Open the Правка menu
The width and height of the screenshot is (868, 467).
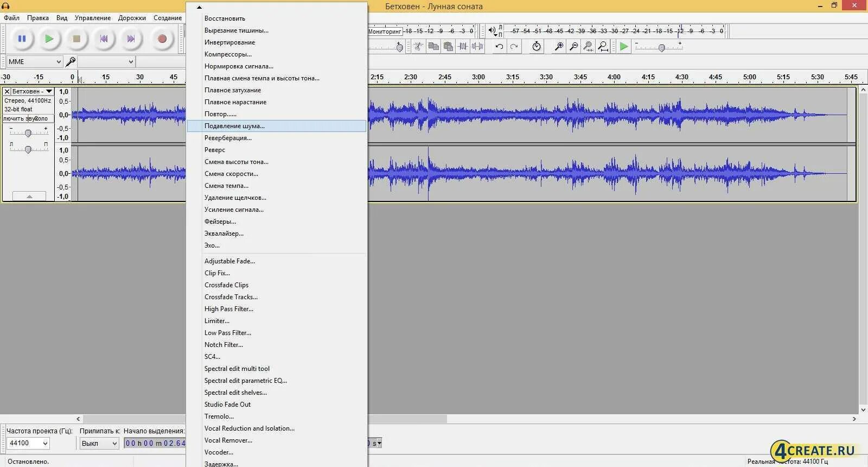click(38, 18)
